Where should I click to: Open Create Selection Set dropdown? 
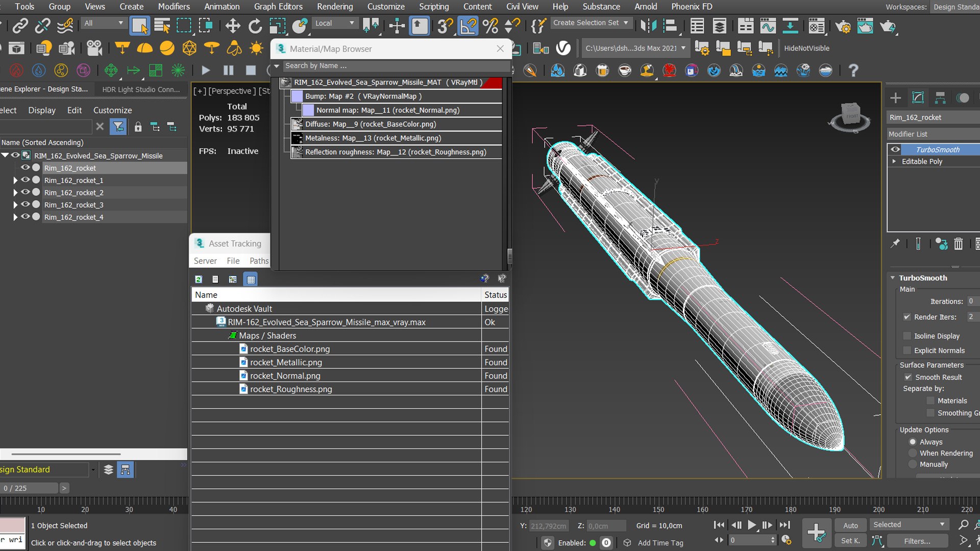pos(591,23)
